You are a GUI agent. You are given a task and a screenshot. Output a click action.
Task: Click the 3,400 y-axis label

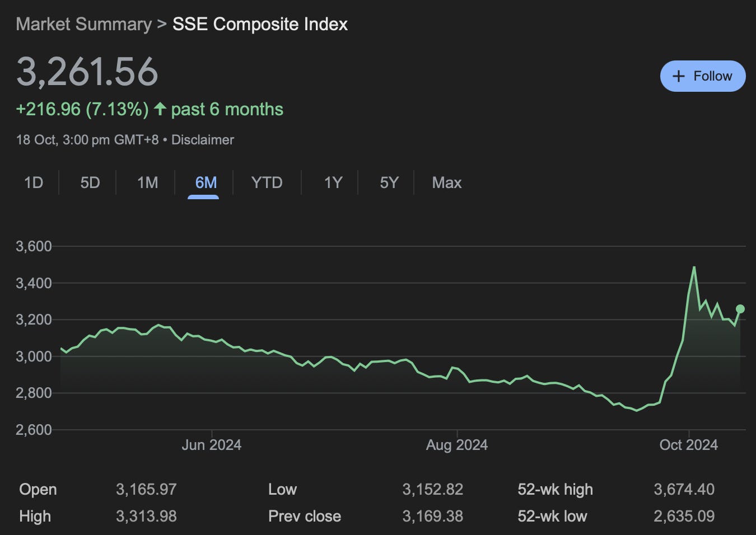click(x=34, y=283)
